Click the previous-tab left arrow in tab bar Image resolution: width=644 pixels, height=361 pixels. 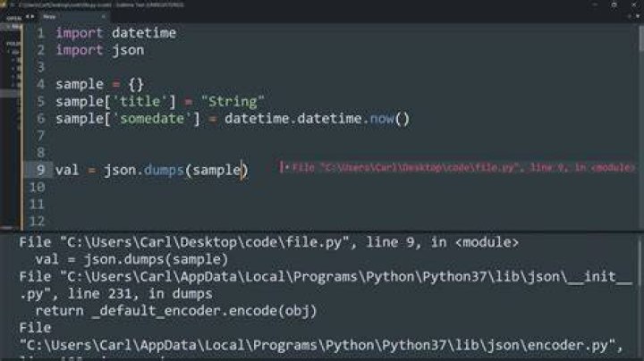click(x=28, y=16)
